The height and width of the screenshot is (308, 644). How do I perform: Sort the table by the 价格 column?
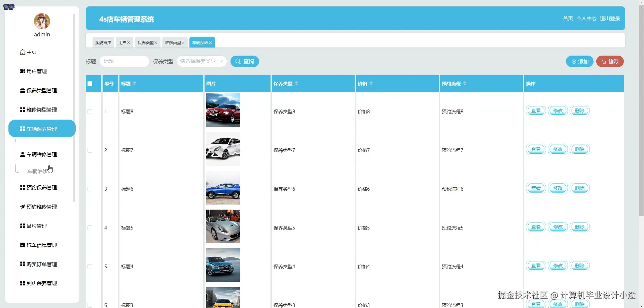pyautogui.click(x=371, y=84)
